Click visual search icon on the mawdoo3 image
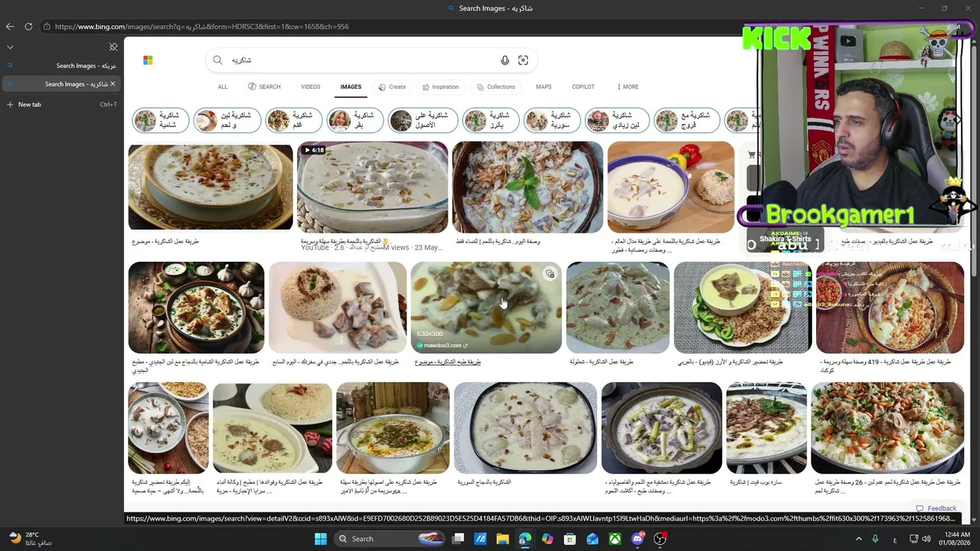This screenshot has height=551, width=980. [550, 274]
